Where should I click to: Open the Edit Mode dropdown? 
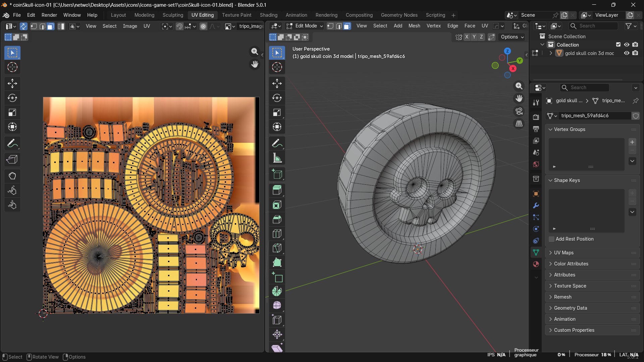[305, 26]
